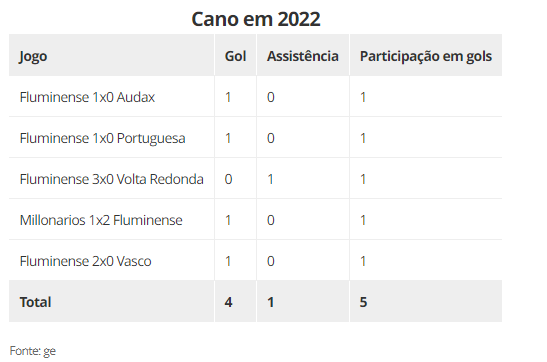
Task: Click the 'Cano em 2022' table title
Action: pos(256,19)
